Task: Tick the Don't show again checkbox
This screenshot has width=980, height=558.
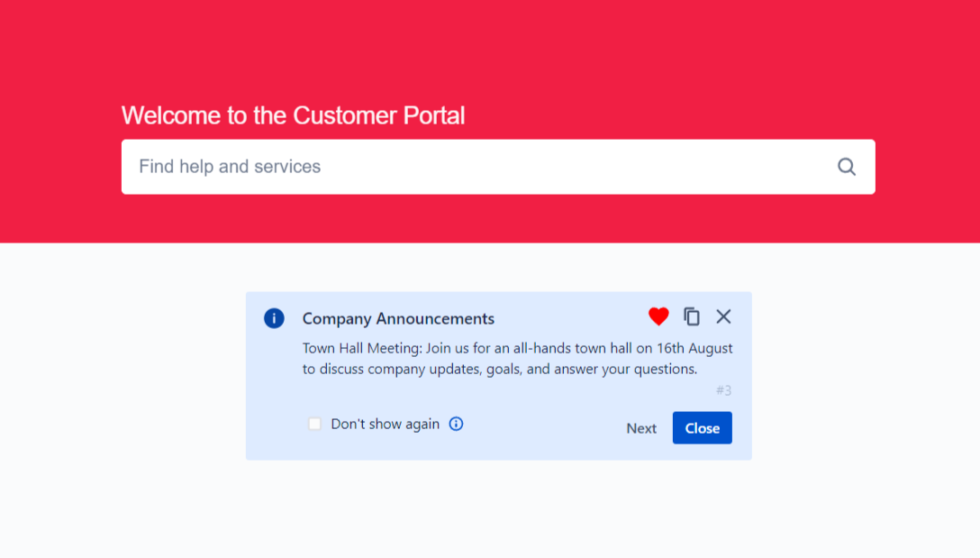Action: [x=314, y=424]
